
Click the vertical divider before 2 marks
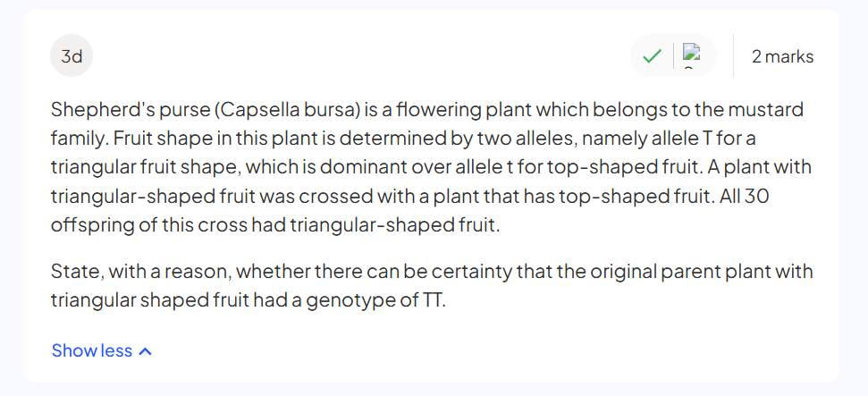tap(734, 55)
